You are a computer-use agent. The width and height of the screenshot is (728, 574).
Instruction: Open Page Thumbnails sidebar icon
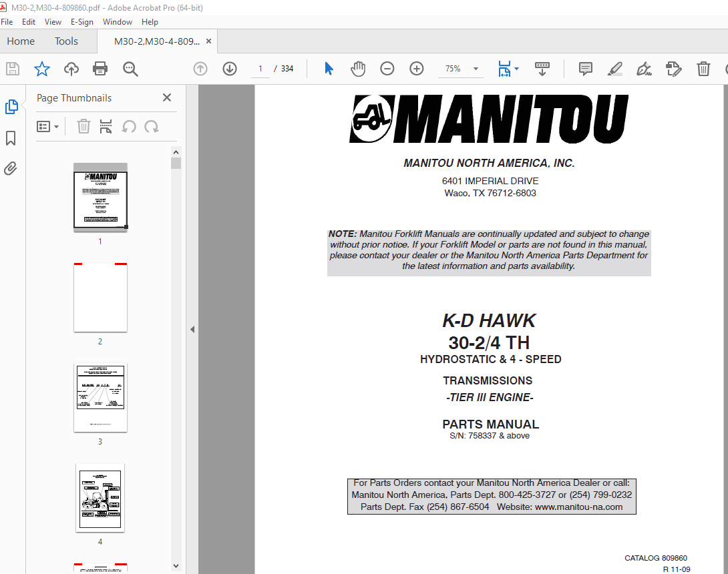[x=11, y=107]
